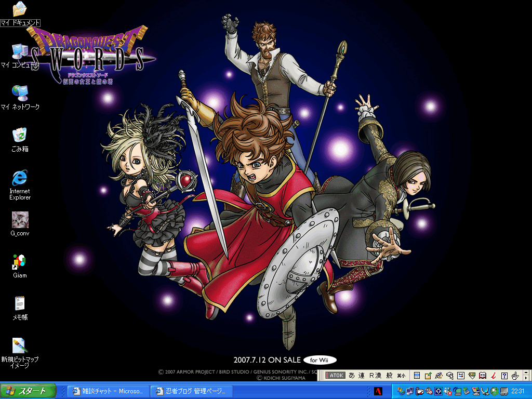Select the G_conv cat picture icon
The height and width of the screenshot is (399, 532).
click(20, 224)
